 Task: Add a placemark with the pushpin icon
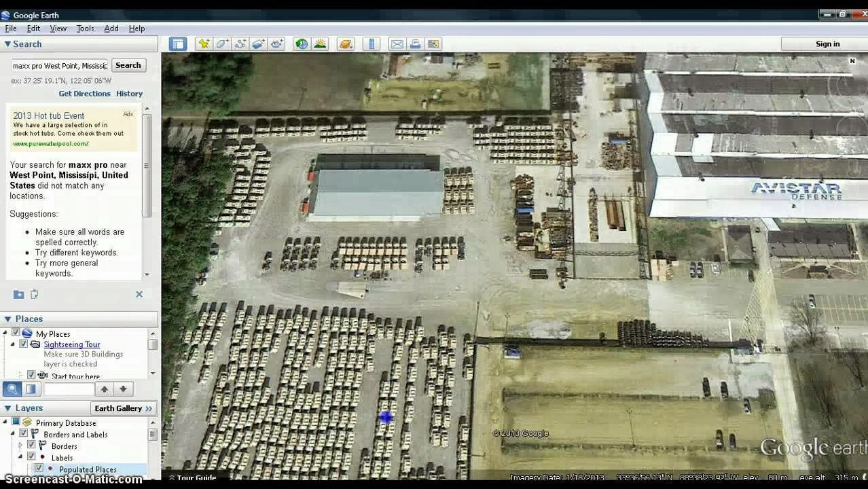[x=204, y=43]
